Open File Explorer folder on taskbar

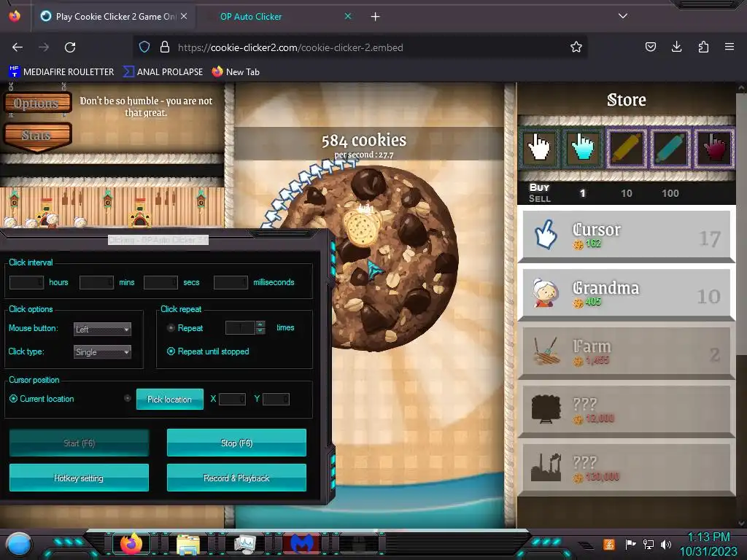(x=188, y=545)
